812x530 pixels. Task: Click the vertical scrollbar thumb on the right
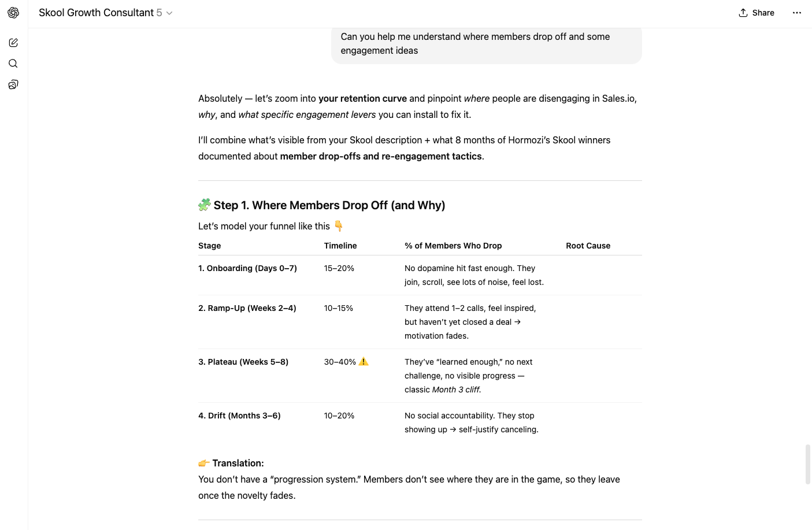tap(807, 464)
